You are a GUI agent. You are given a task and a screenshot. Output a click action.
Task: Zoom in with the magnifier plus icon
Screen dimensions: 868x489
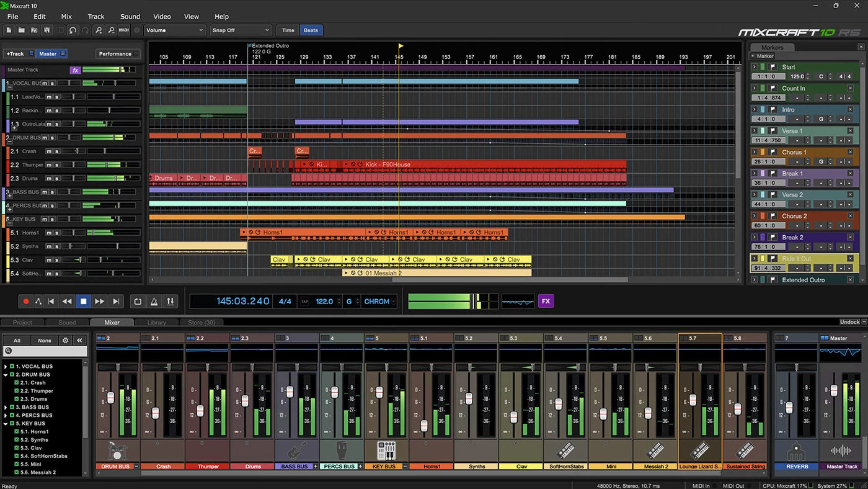pyautogui.click(x=99, y=30)
